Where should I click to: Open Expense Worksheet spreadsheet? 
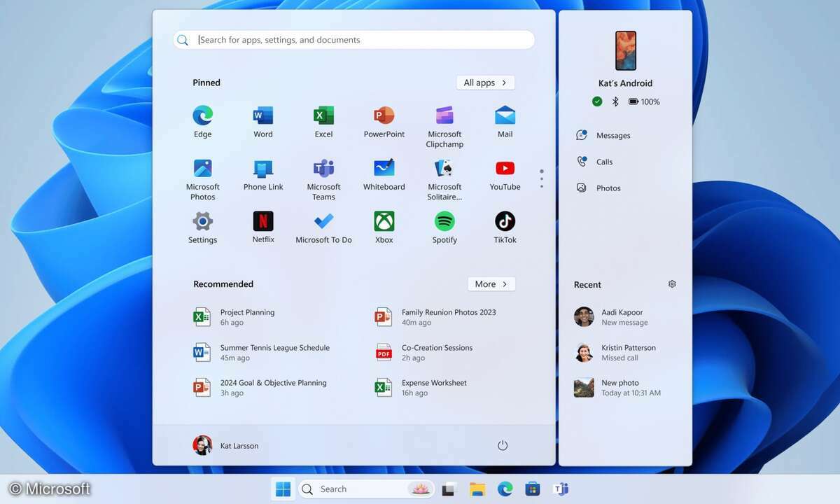421,387
